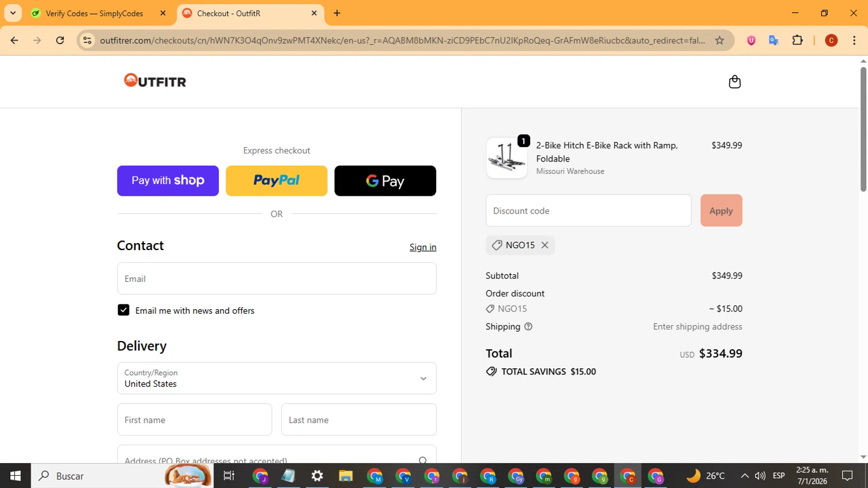The image size is (868, 488).
Task: Open the purple shield extension icon
Action: [x=751, y=41]
